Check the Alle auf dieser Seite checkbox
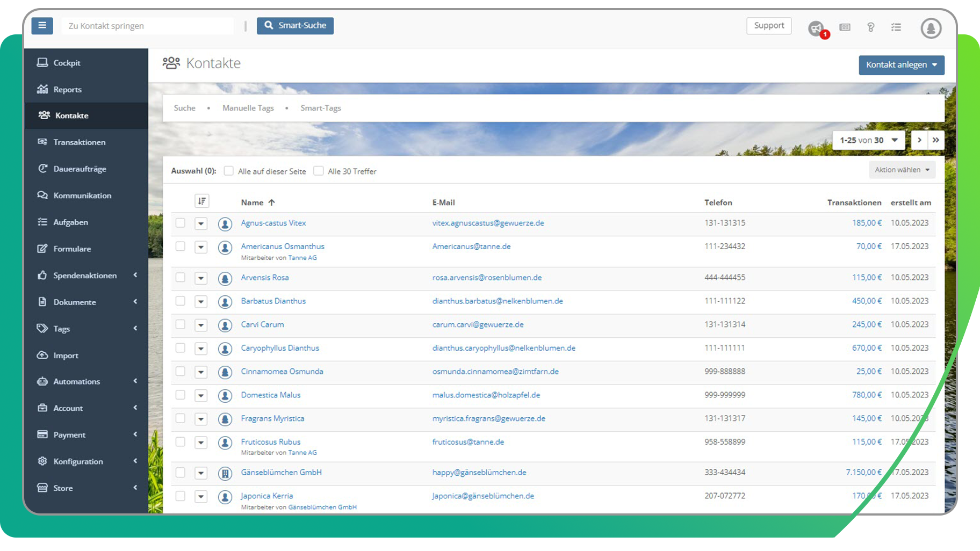Screen dimensions: 980x551 [228, 170]
